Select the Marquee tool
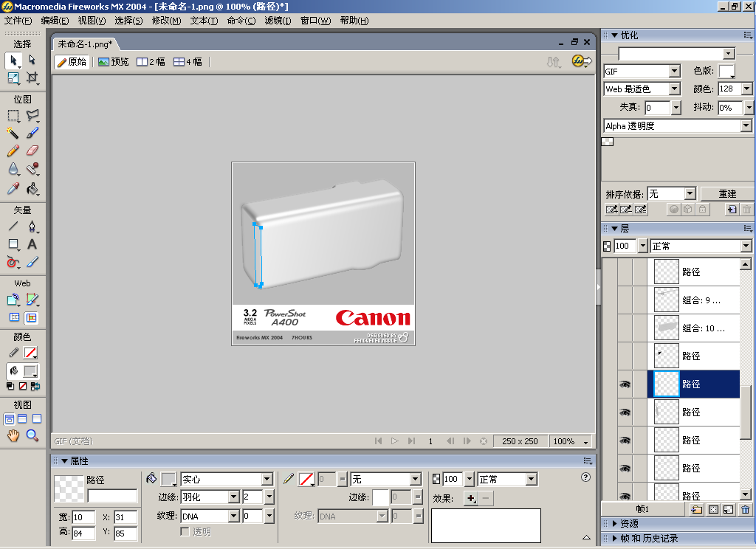The image size is (756, 549). pyautogui.click(x=13, y=116)
